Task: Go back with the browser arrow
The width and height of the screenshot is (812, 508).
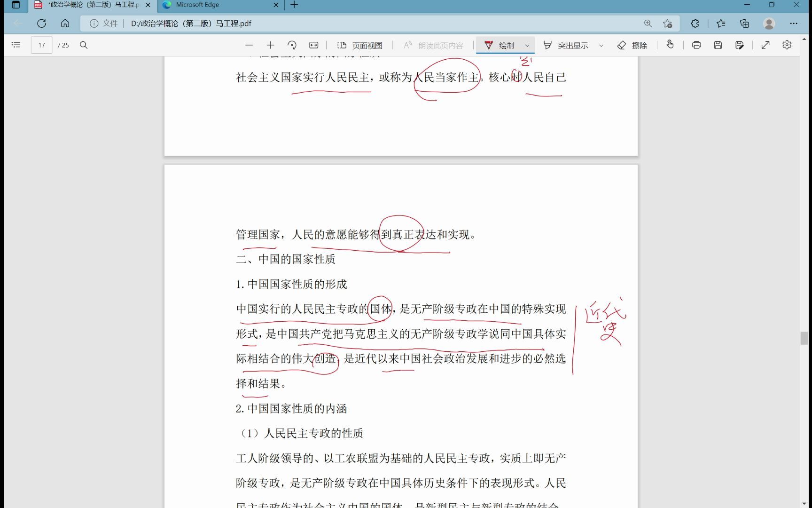Action: 18,23
